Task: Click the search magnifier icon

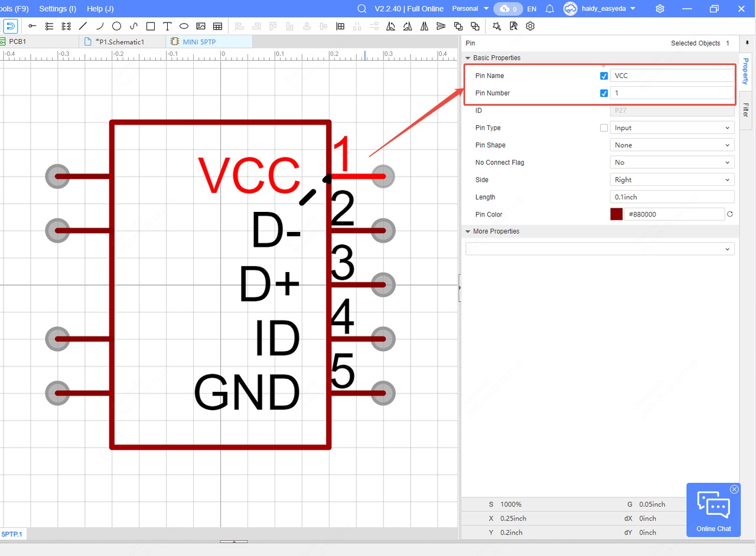Action: 362,9
